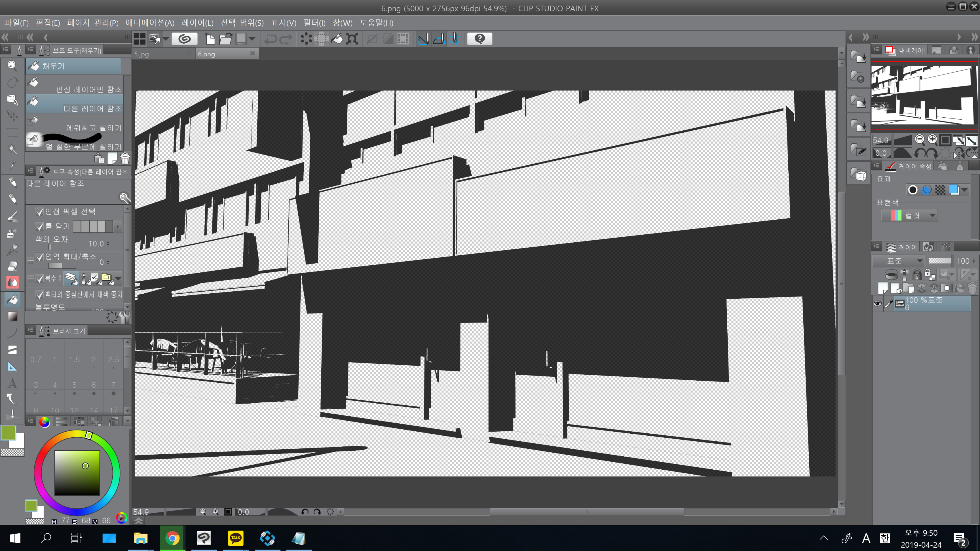Image resolution: width=980 pixels, height=551 pixels.
Task: Select the Text tool
Action: 12,383
